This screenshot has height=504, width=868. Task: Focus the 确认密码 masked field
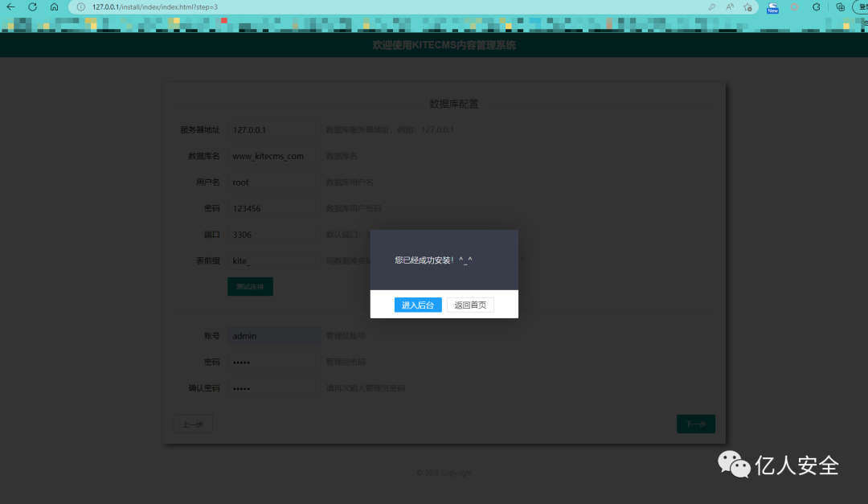pyautogui.click(x=274, y=388)
